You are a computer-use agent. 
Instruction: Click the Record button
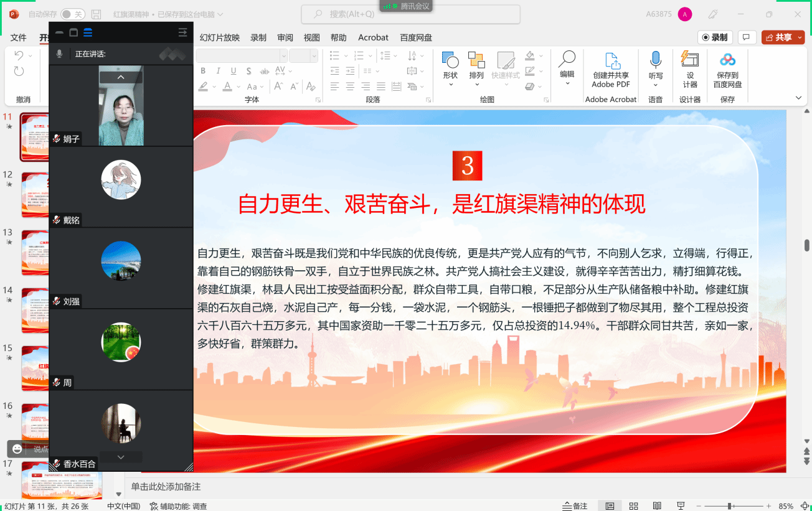[x=714, y=37]
